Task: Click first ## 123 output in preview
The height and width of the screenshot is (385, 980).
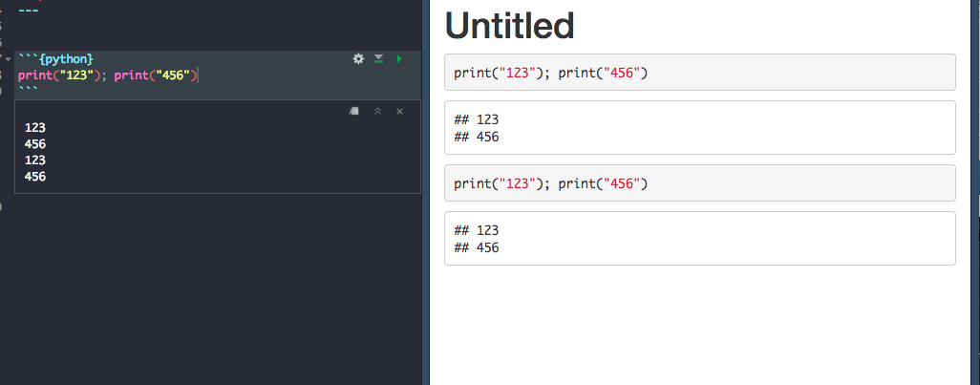Action: coord(477,119)
